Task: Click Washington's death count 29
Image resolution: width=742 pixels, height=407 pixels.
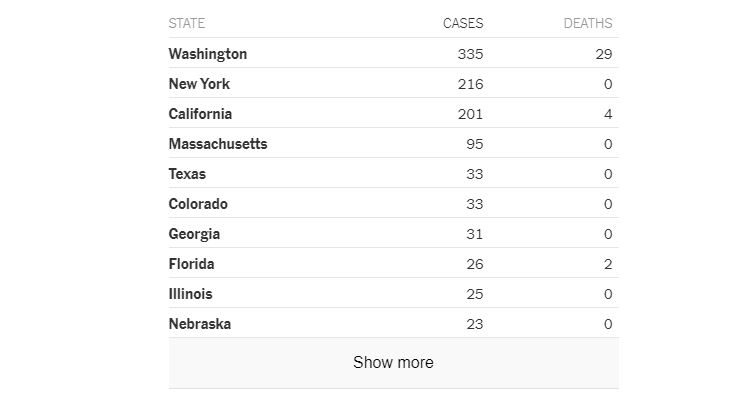Action: click(603, 54)
